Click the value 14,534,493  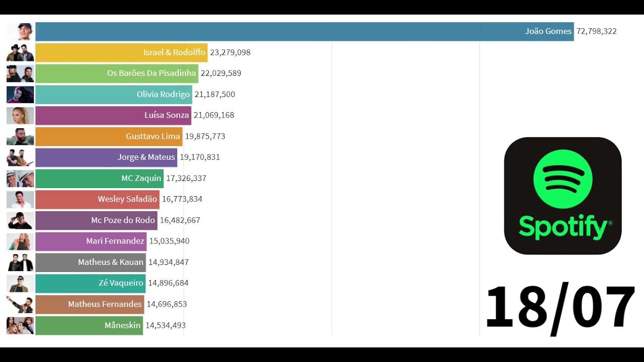point(166,325)
